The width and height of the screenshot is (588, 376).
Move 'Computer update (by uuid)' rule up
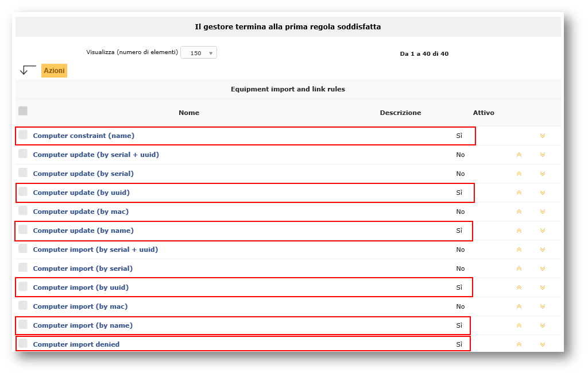pyautogui.click(x=519, y=193)
